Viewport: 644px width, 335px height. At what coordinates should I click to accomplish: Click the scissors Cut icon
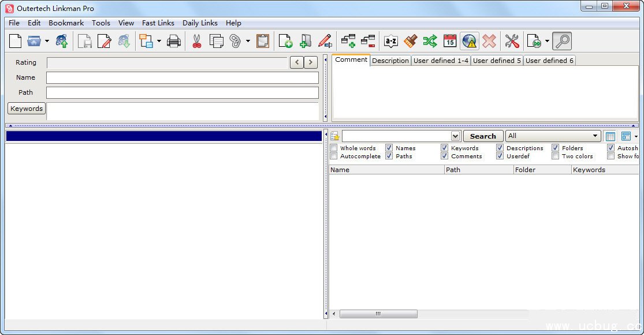[196, 41]
